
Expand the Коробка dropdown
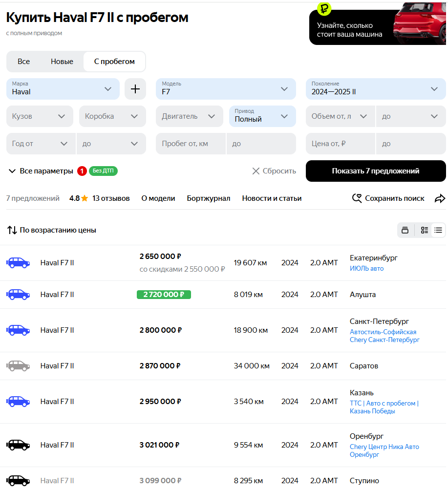(113, 116)
